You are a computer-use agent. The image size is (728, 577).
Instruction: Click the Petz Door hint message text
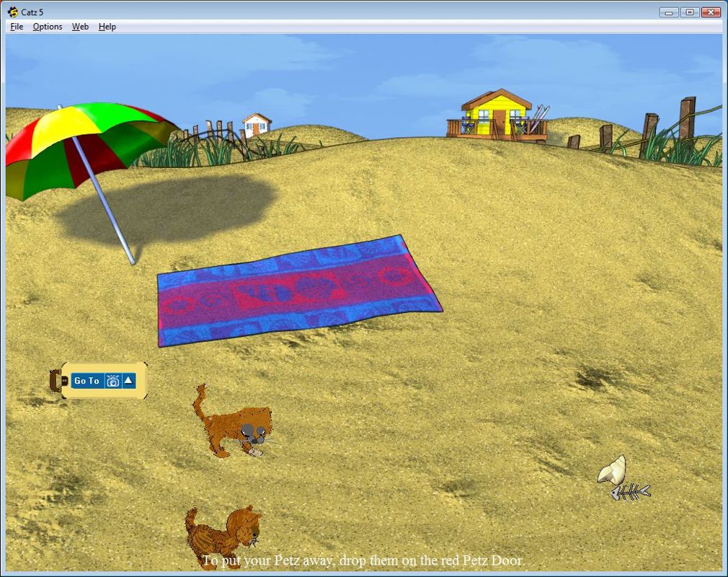[x=364, y=560]
